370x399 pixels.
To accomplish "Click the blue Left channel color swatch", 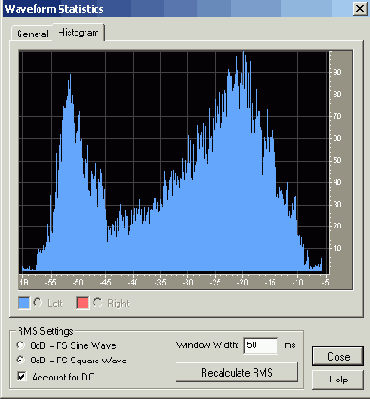I will tap(24, 303).
